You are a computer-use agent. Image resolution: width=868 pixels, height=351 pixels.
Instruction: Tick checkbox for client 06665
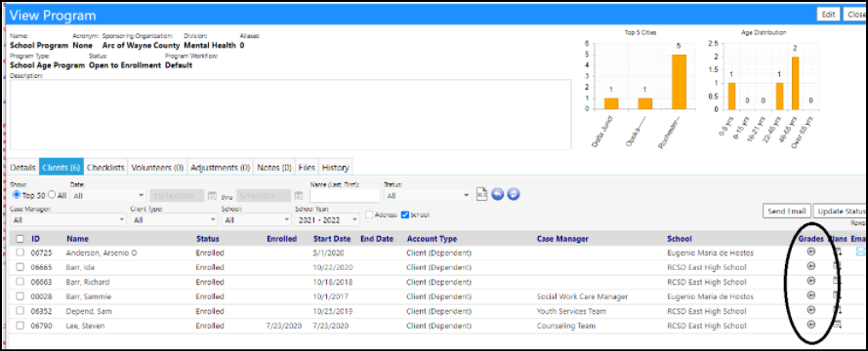pos(21,267)
